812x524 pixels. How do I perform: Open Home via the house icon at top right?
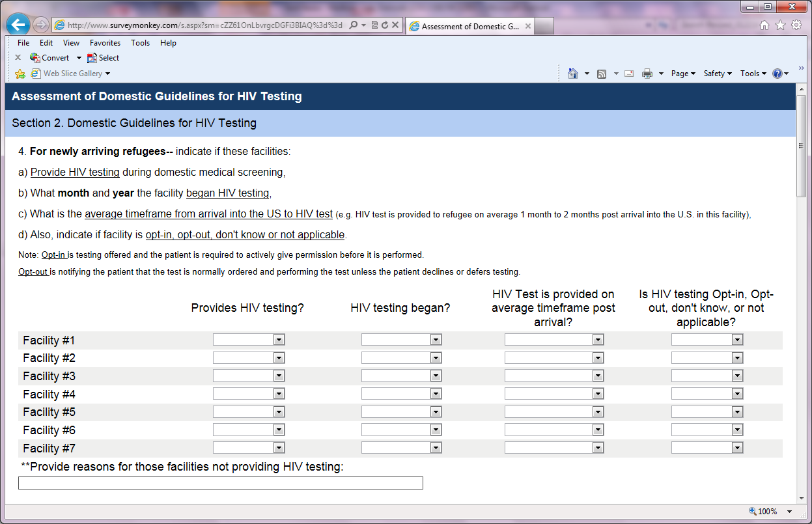tap(764, 25)
